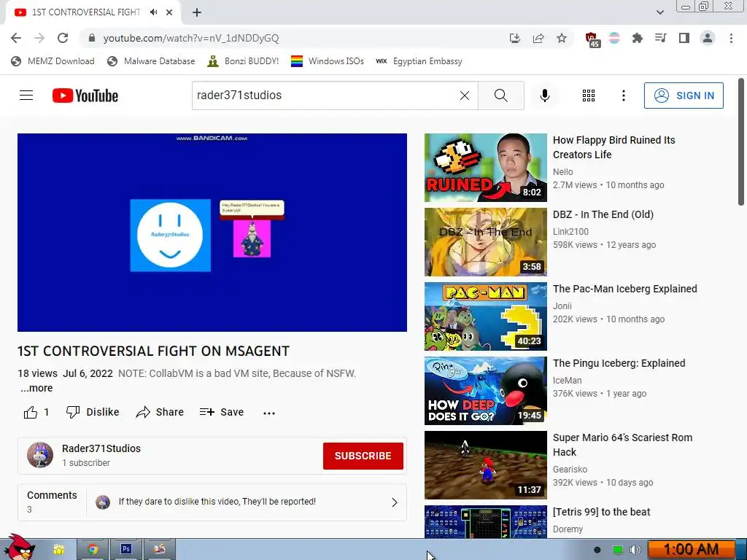Click the Rader371Studios channel name
Screen dimensions: 747x560
(101, 448)
